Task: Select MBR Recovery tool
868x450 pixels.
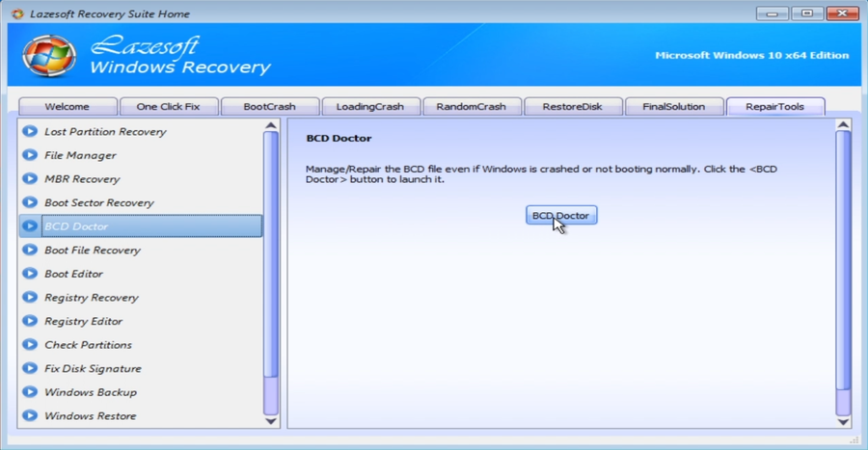Action: tap(141, 179)
